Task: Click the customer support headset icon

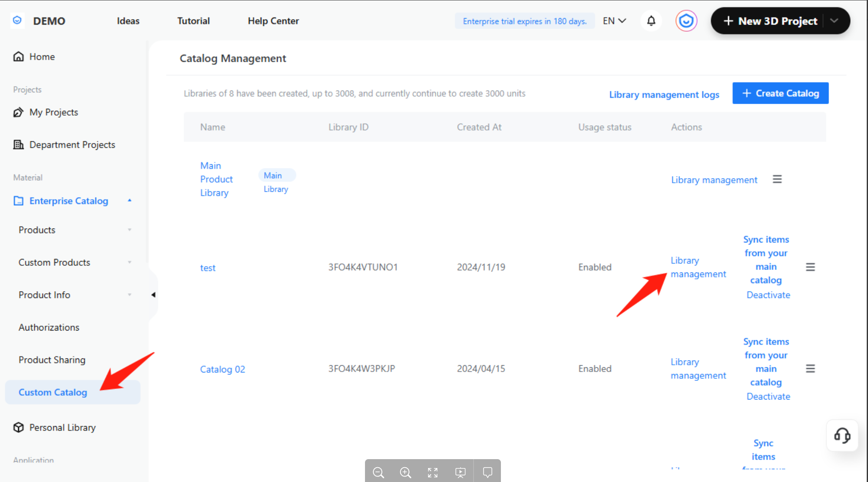Action: tap(842, 435)
